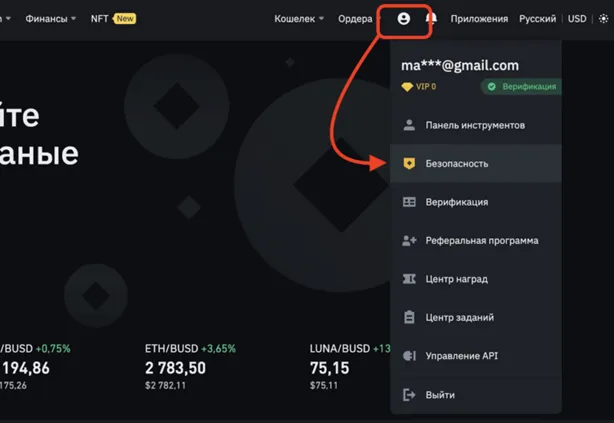Click the notifications bell icon
The width and height of the screenshot is (614, 423).
point(432,18)
